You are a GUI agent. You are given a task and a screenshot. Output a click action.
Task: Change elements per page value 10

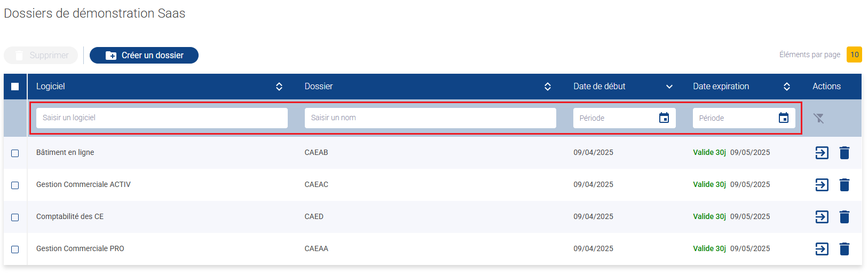coord(854,54)
